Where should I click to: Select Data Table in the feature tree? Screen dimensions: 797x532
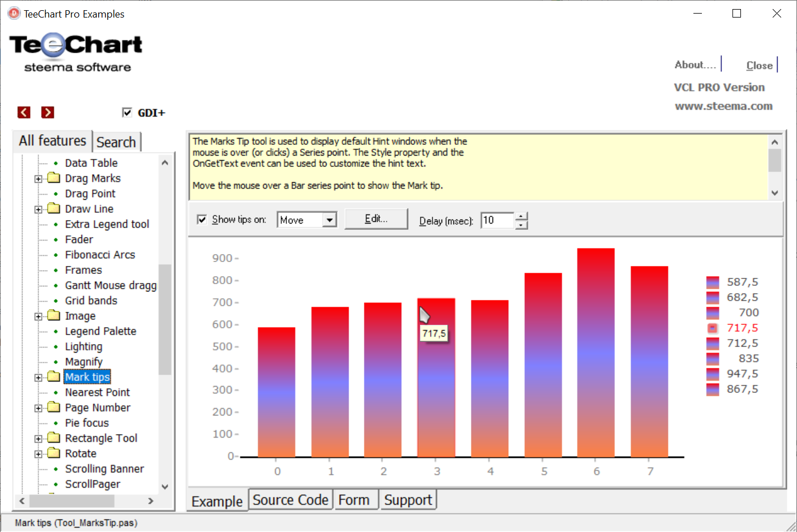[x=91, y=163]
